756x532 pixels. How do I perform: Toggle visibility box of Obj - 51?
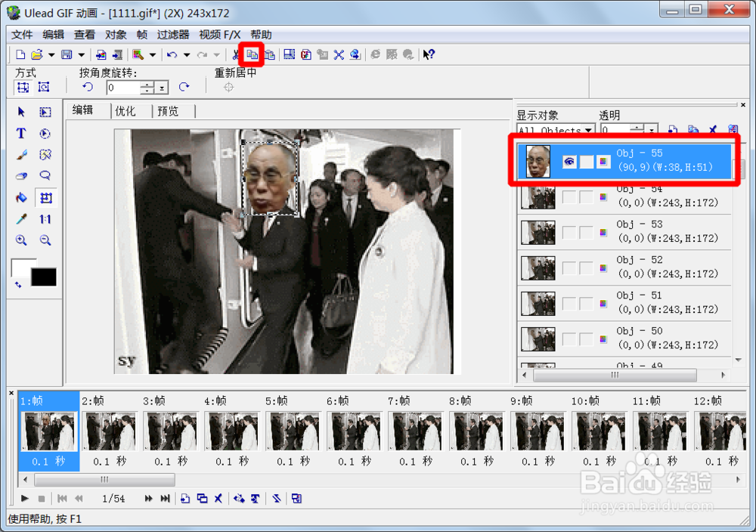(569, 304)
